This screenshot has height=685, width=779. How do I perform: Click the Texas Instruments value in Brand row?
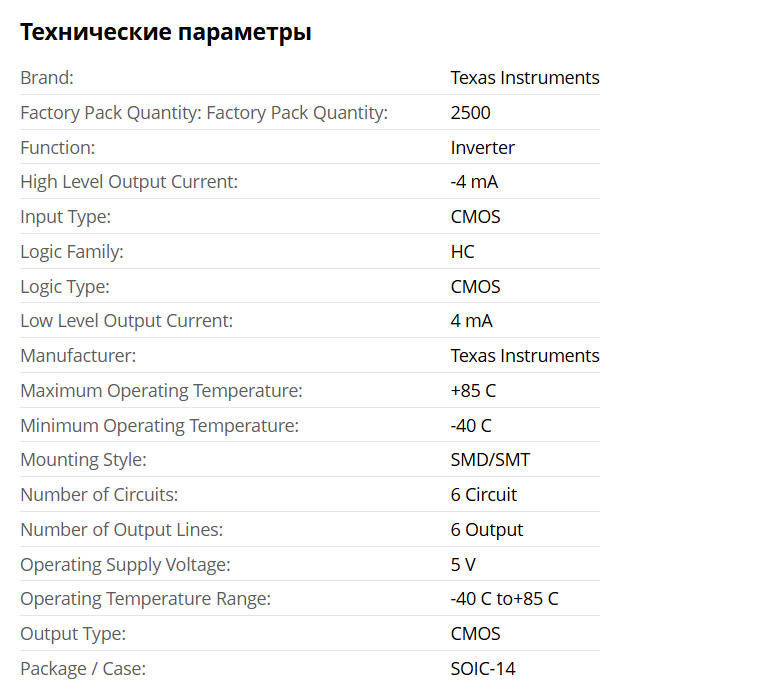coord(524,78)
